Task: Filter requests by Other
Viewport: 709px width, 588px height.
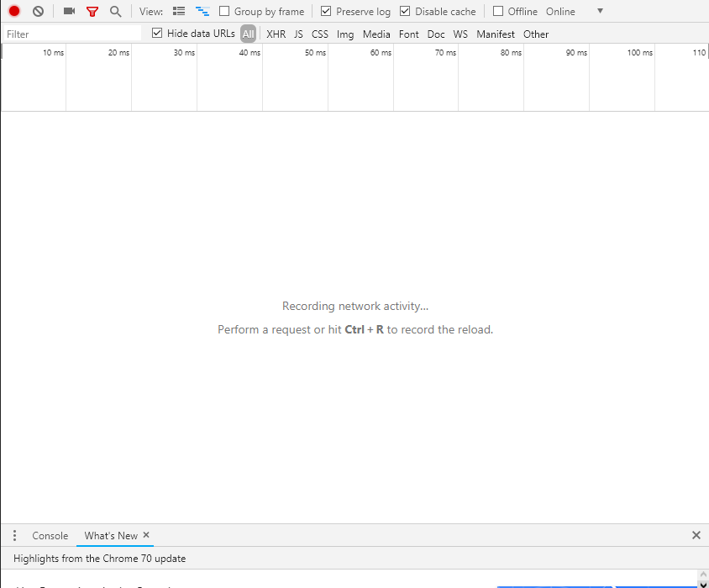Action: 536,34
